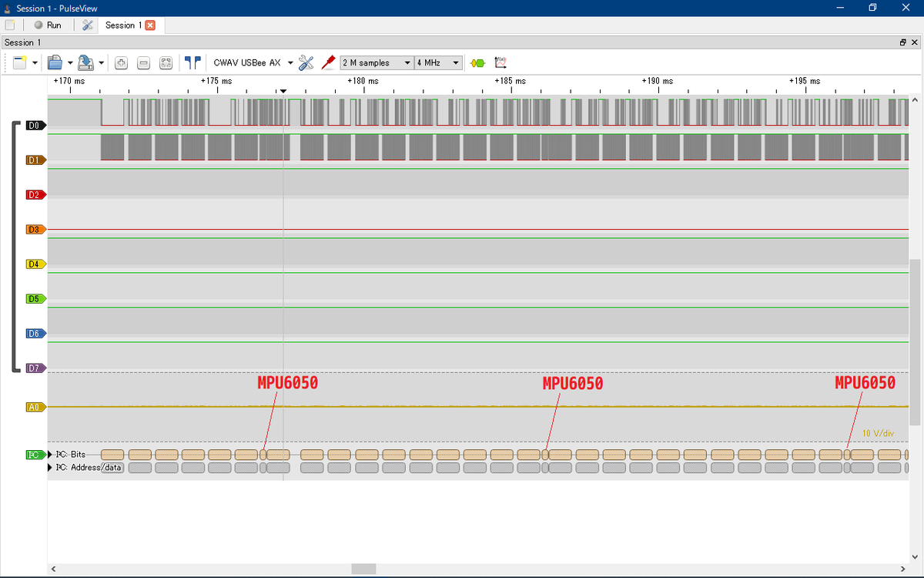Zoom in on the trace view
924x578 pixels.
click(122, 63)
